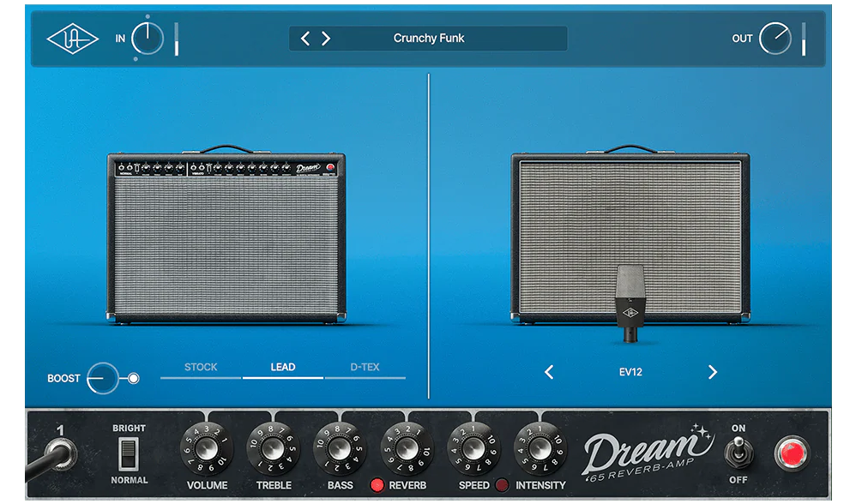This screenshot has height=504, width=856.
Task: Click the Universal Audio diamond logo
Action: click(73, 39)
